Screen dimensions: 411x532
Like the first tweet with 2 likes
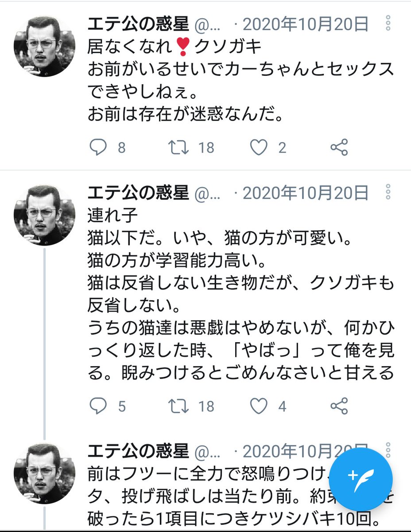click(x=259, y=148)
